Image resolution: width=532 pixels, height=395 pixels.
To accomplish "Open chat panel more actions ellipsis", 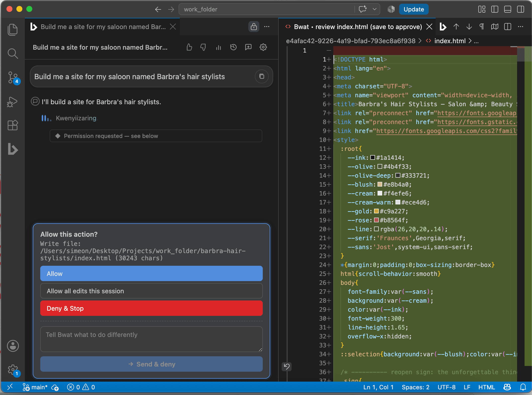I will (x=267, y=27).
